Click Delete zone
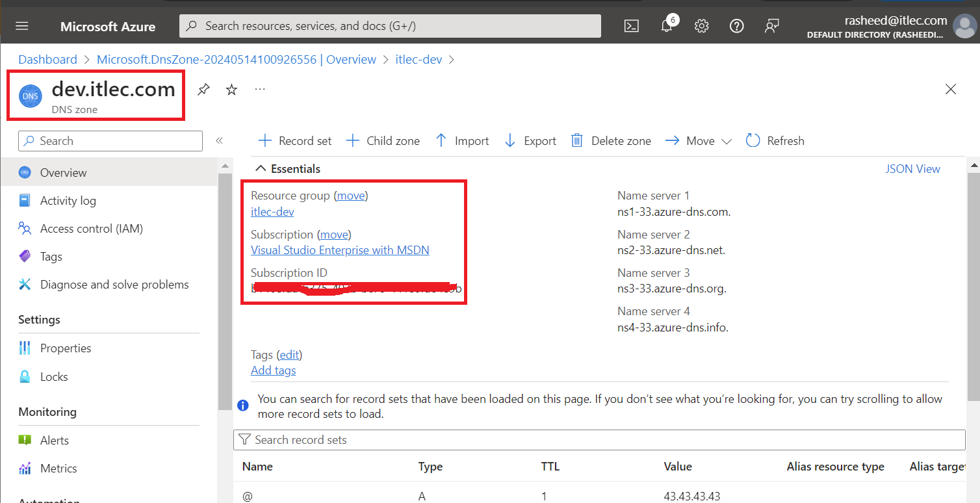 click(x=611, y=141)
